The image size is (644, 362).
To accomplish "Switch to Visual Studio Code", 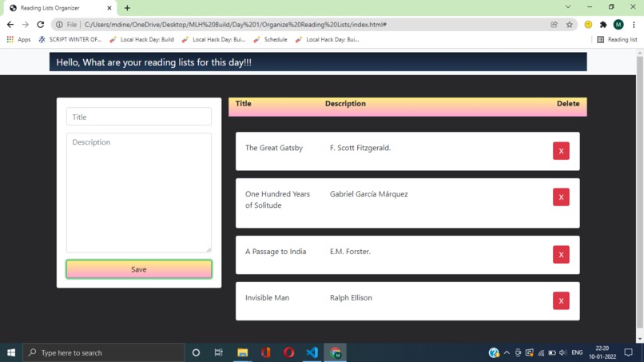I will [x=312, y=352].
